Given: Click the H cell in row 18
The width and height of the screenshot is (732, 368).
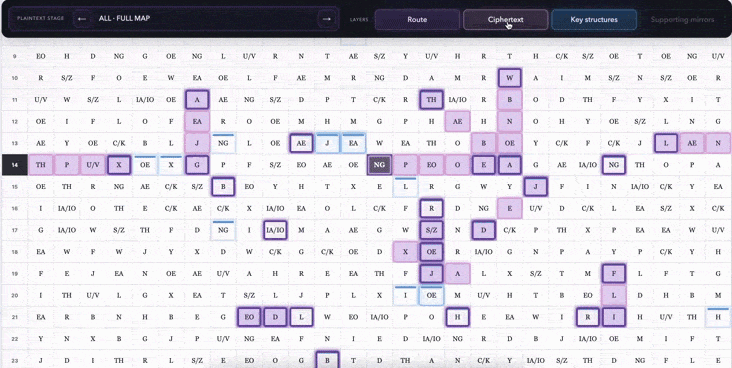Looking at the screenshot, I should (718, 252).
